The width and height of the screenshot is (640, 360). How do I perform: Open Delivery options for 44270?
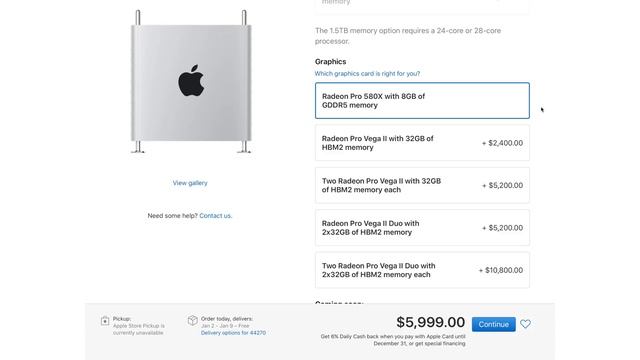pos(233,333)
